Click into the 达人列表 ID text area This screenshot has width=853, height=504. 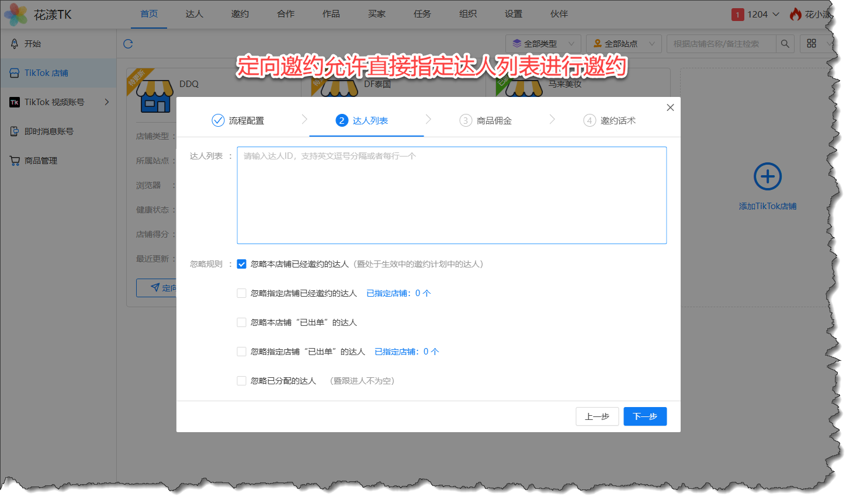pyautogui.click(x=451, y=195)
